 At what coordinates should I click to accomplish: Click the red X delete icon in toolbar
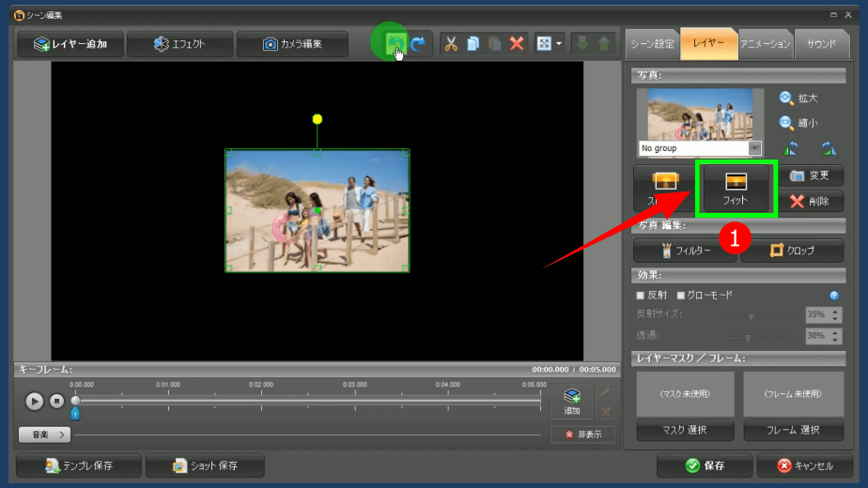(x=517, y=43)
